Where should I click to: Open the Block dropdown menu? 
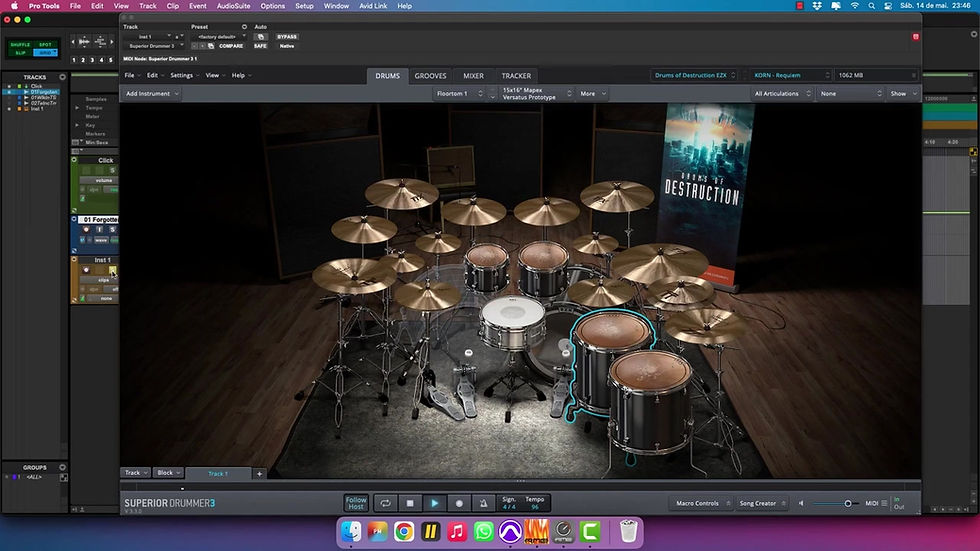(168, 473)
